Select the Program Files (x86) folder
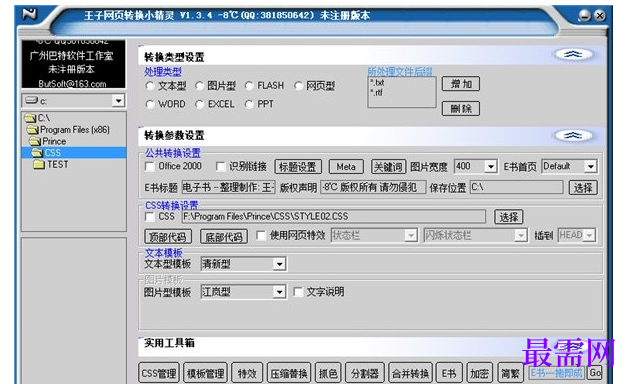Image resolution: width=634 pixels, height=384 pixels. pos(68,130)
